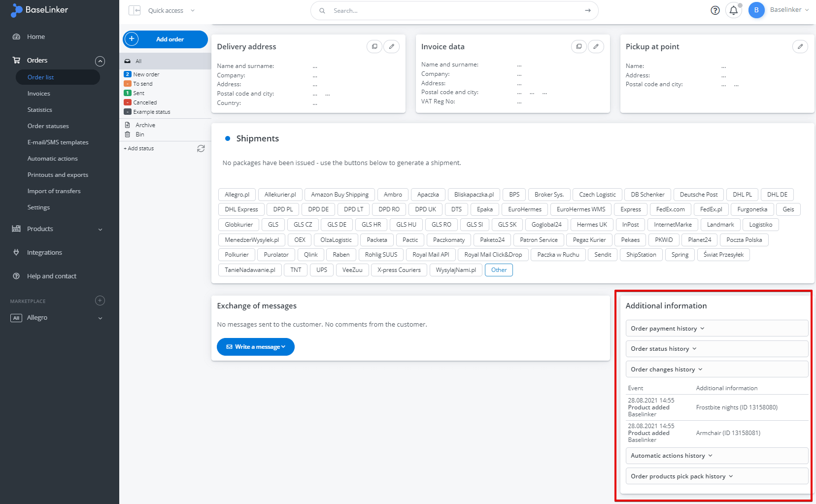The width and height of the screenshot is (816, 504).
Task: Open Integrations in the sidebar
Action: tap(44, 252)
